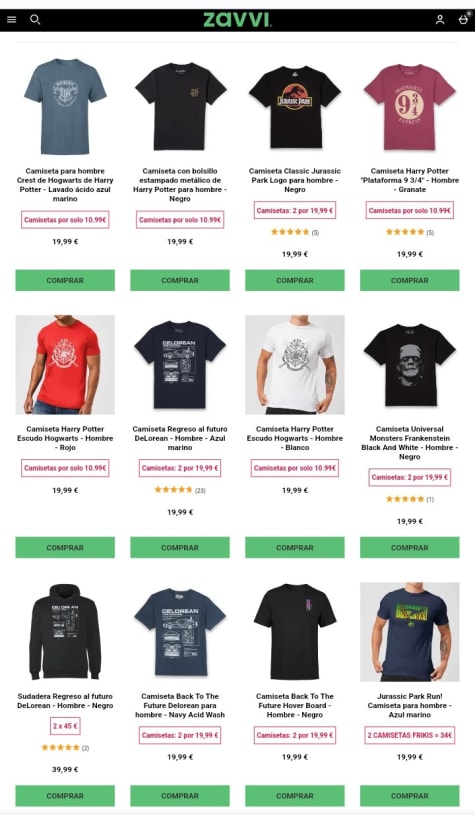Open Camiseta Classic Jurassic Park Logo title

pos(295,180)
